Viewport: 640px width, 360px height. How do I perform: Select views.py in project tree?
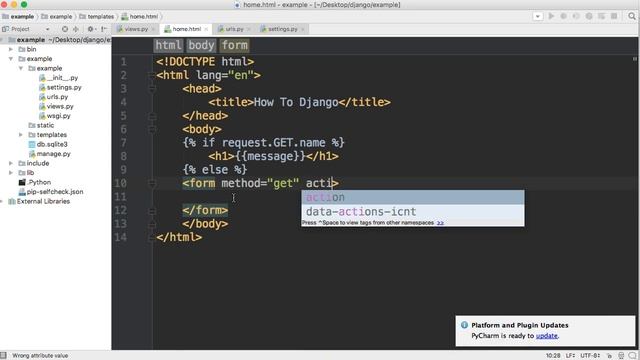pos(56,106)
